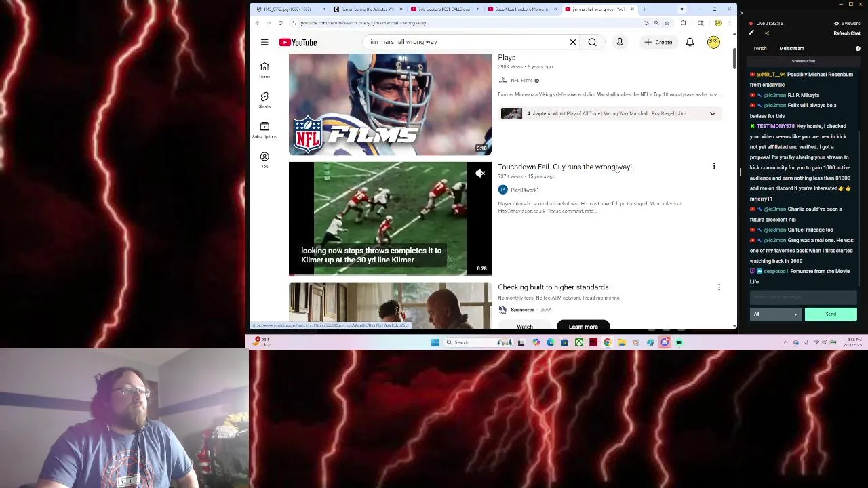Viewport: 868px width, 488px height.
Task: Open the Chrome extensions puzzle icon
Action: tap(683, 23)
